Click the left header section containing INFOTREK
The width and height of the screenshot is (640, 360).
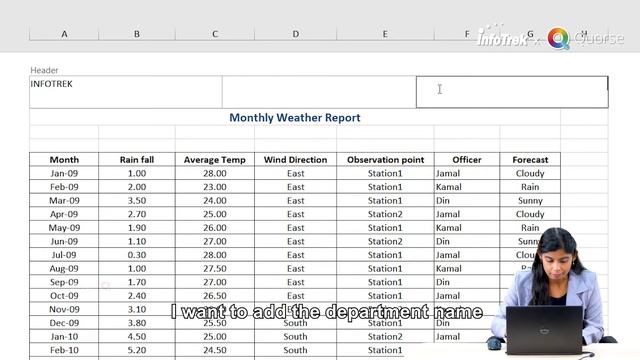click(126, 92)
